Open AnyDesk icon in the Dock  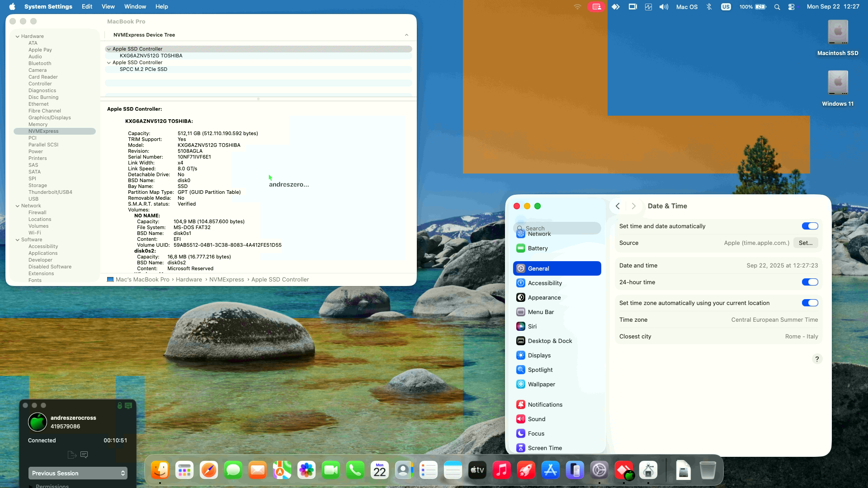tap(624, 470)
